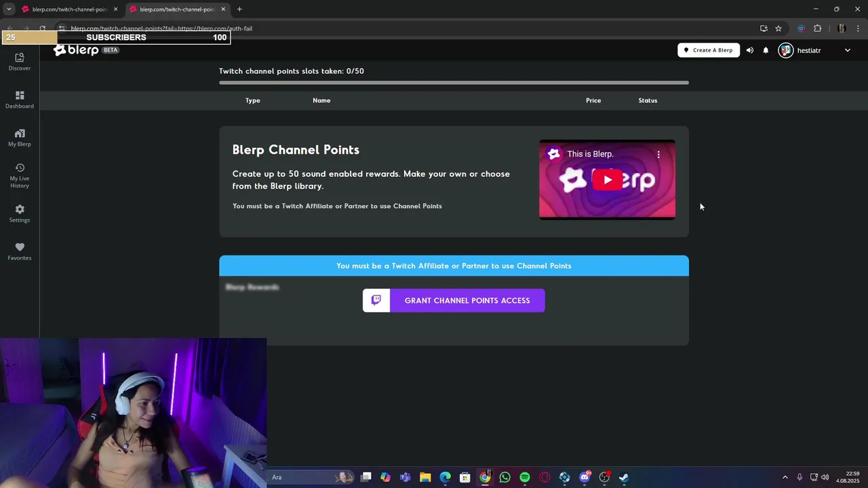This screenshot has width=868, height=488.
Task: Click the Status column header
Action: coord(648,100)
